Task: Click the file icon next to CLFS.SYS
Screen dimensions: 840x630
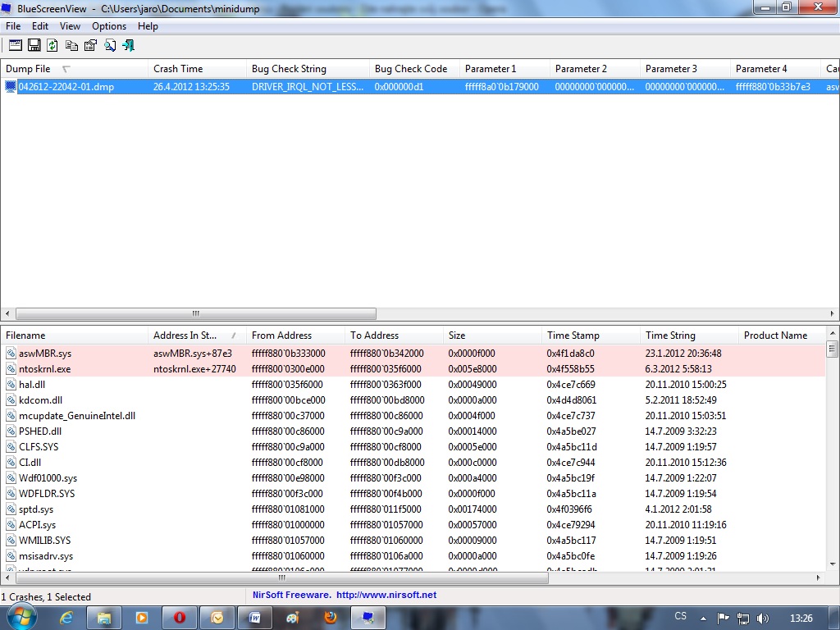Action: pyautogui.click(x=11, y=446)
